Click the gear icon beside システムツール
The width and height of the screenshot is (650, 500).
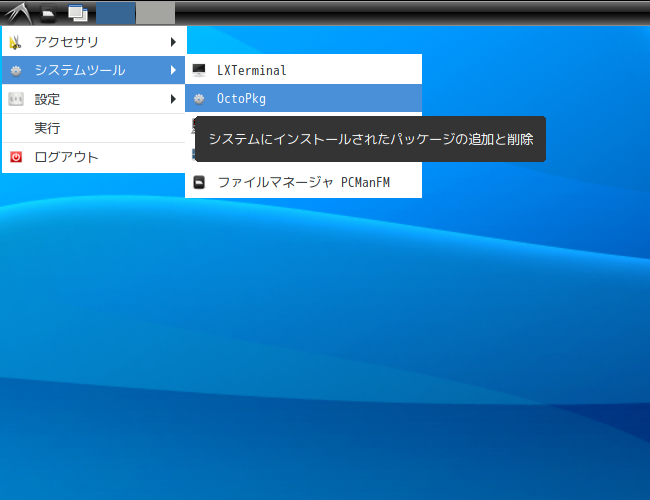coord(16,71)
